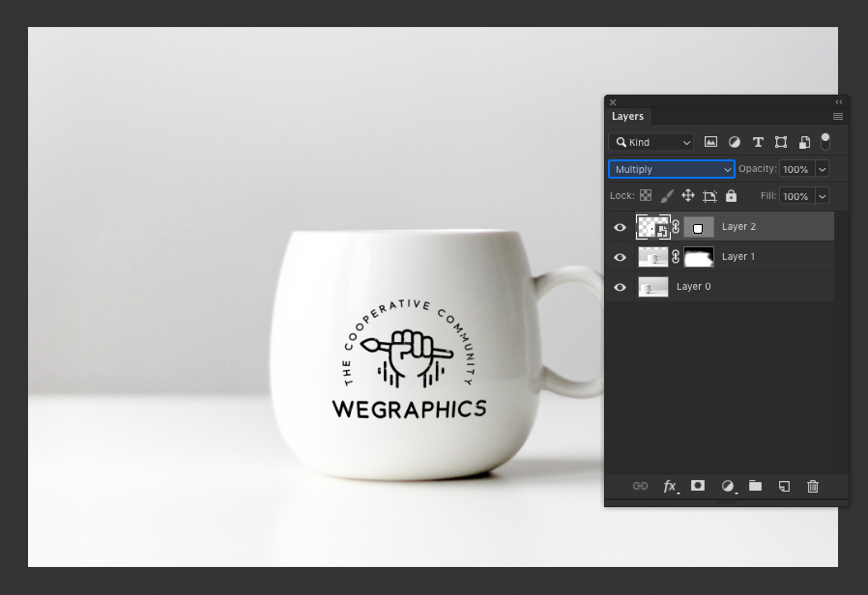Open the Opacity slider dropdown arrow
The height and width of the screenshot is (595, 868).
click(x=822, y=169)
